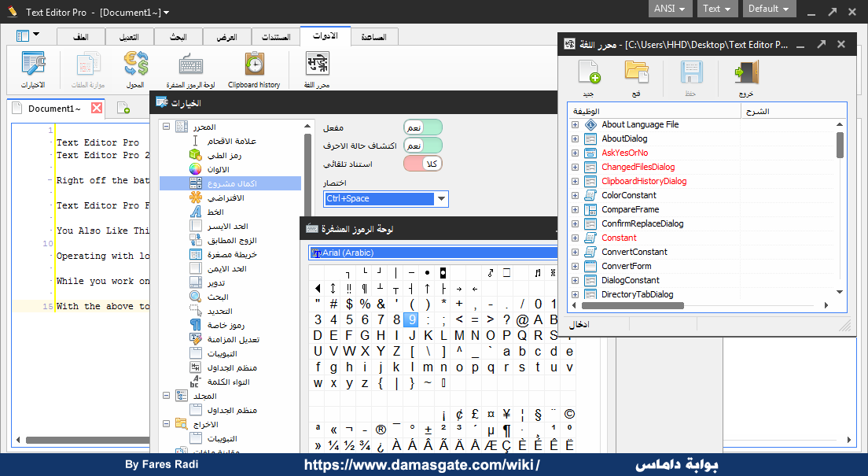Image resolution: width=868 pixels, height=476 pixels.
Task: Select الزوج المطابق matching pair item
Action: click(232, 241)
